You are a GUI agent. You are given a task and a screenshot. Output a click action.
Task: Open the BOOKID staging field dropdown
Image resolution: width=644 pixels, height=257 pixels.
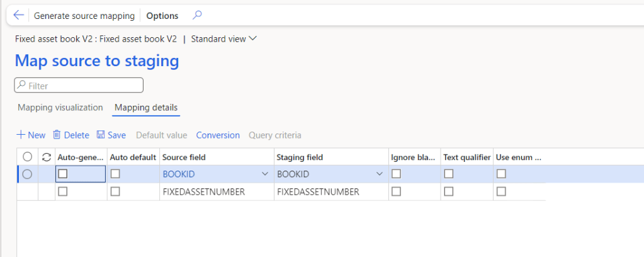click(x=379, y=174)
